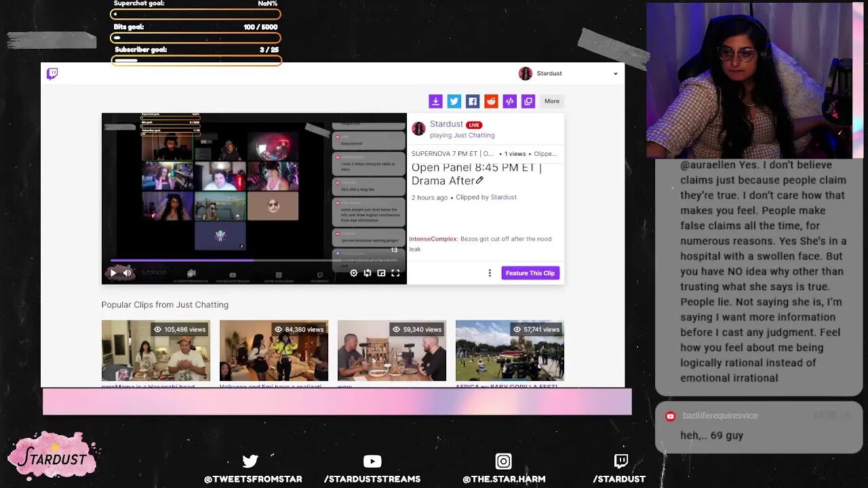Image resolution: width=868 pixels, height=488 pixels.
Task: Click the Subscriber goal progress bar
Action: [196, 60]
